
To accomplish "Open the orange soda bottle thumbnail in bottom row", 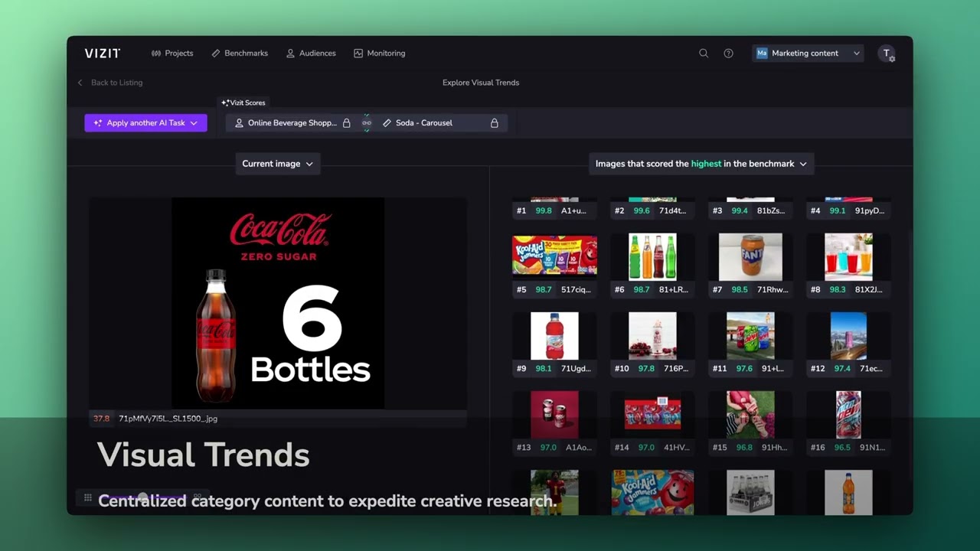I will pos(848,492).
